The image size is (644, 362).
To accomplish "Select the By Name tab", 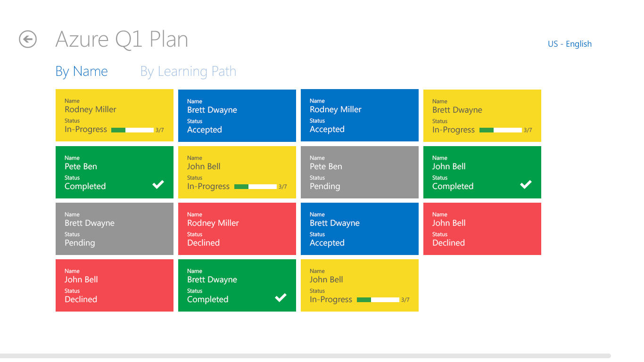I will [82, 72].
